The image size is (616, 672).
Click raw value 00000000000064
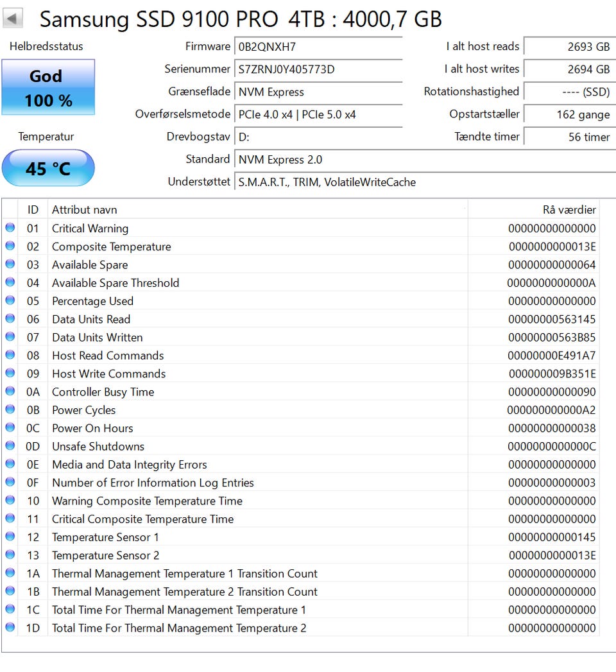click(552, 265)
